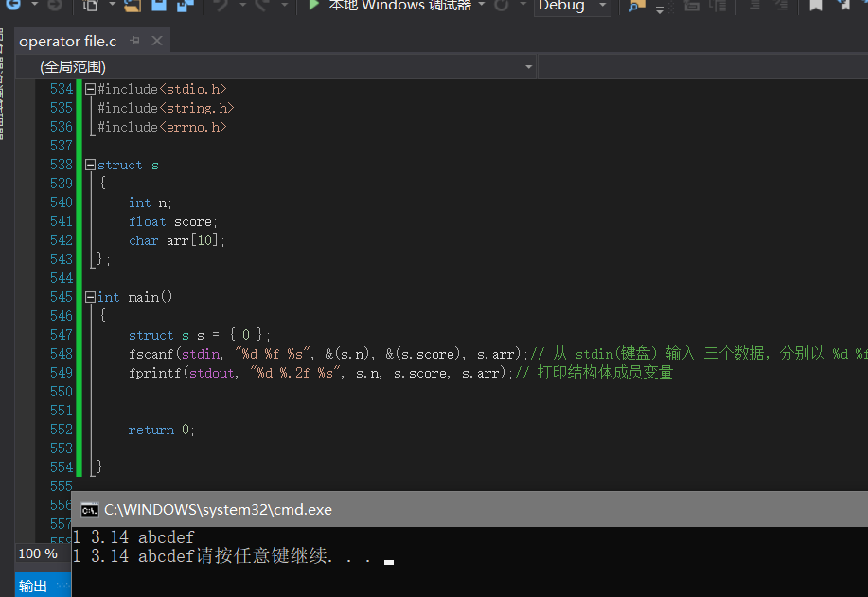Click the #include<errno.h> line
This screenshot has width=868, height=597.
tap(162, 127)
